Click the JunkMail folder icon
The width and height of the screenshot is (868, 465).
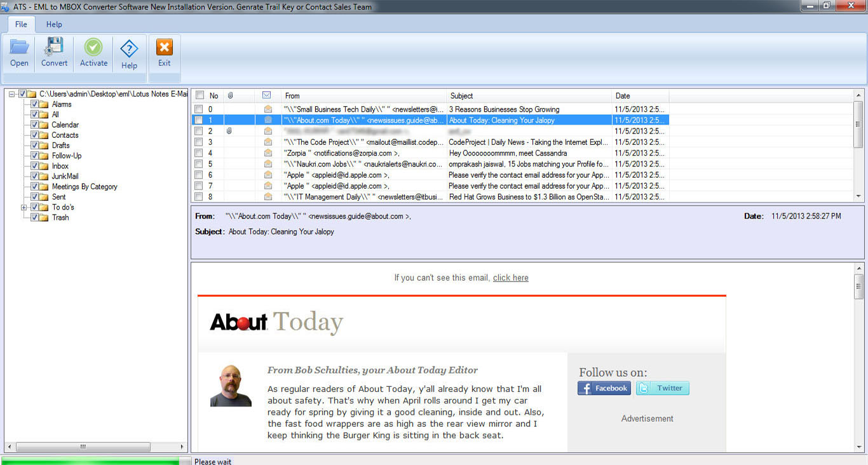point(44,176)
